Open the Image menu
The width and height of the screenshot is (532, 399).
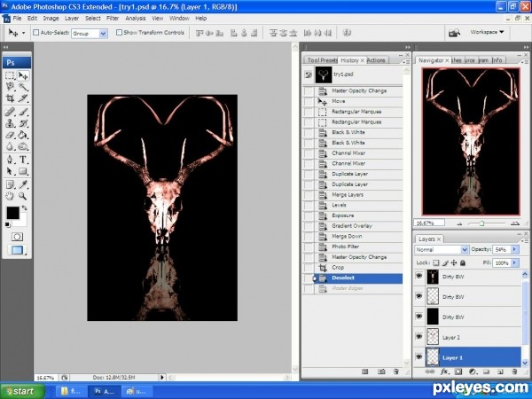coord(51,19)
